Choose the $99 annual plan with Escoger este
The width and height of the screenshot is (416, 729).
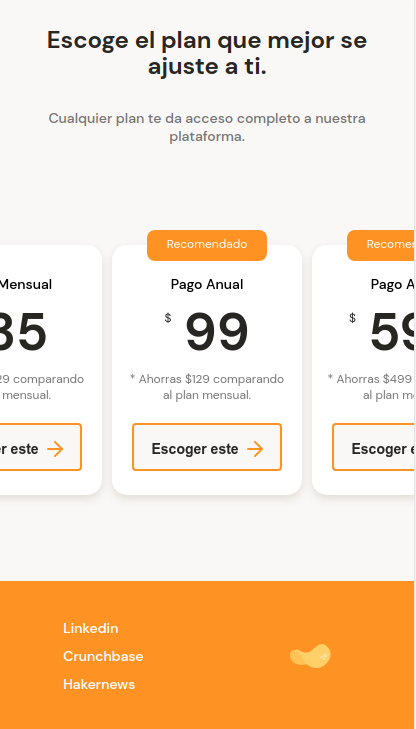pos(207,447)
